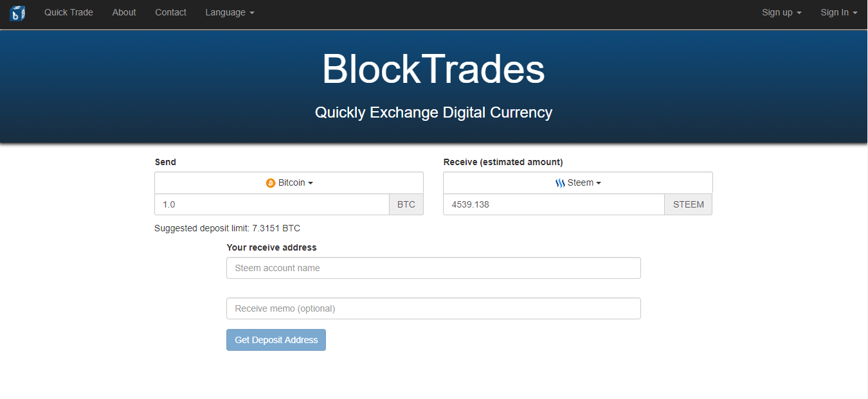
Task: Click the Quickly Exchange Digital Currency subtitle
Action: click(433, 112)
